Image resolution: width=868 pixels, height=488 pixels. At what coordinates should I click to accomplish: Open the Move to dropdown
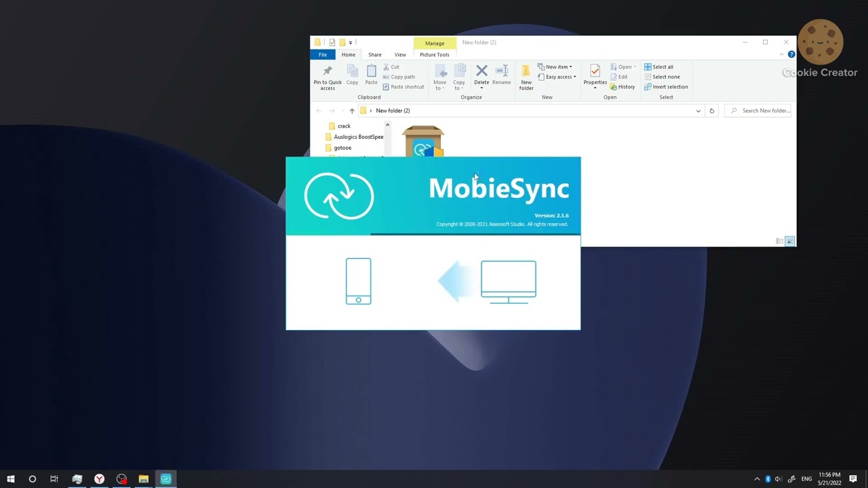click(x=440, y=78)
